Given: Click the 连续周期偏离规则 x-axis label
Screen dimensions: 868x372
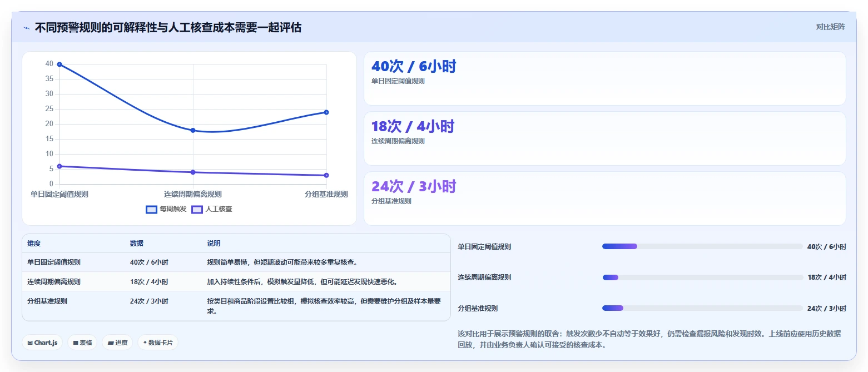Looking at the screenshot, I should pos(193,194).
